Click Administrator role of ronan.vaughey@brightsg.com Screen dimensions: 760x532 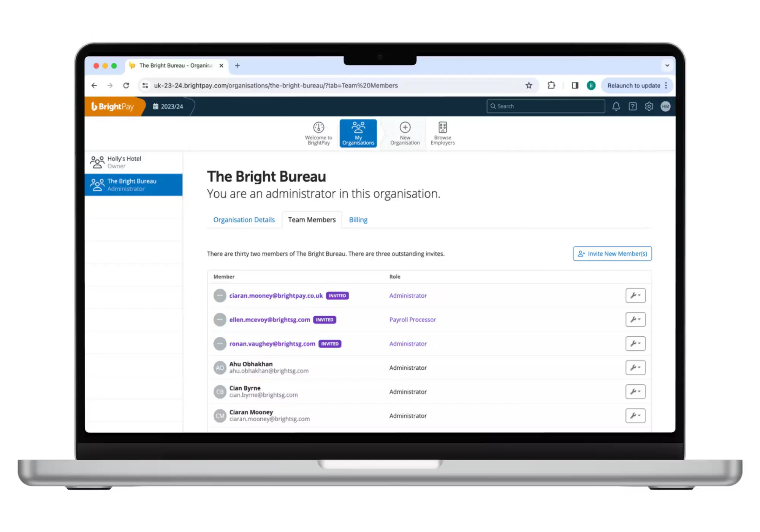coord(408,344)
